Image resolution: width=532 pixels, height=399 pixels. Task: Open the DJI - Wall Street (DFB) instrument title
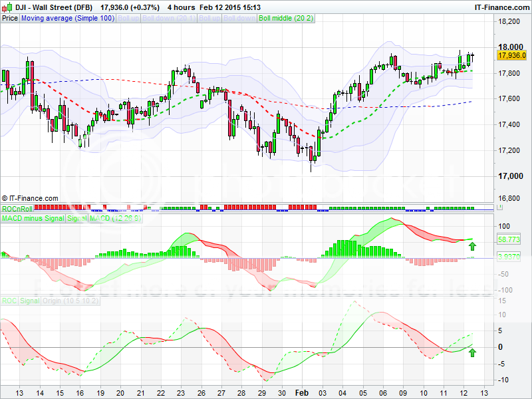[x=55, y=7]
